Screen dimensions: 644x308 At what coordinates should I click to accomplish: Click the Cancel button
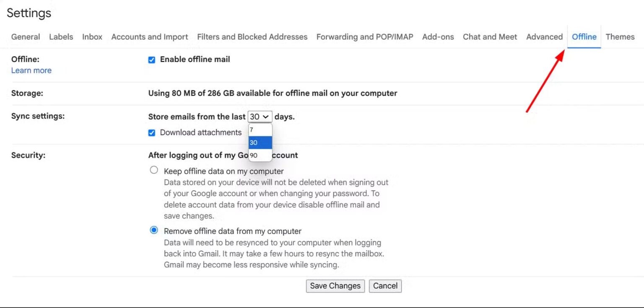coord(385,286)
